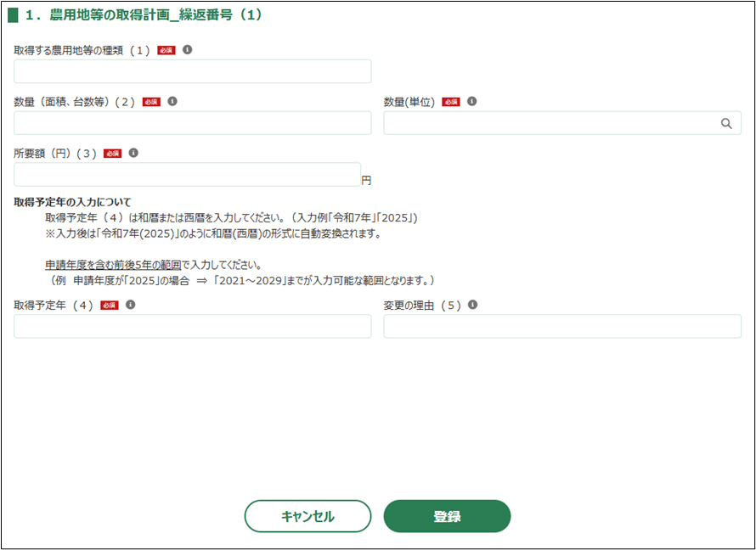Click red 必須 badge next to 所要額（円）
The height and width of the screenshot is (550, 756).
click(112, 154)
